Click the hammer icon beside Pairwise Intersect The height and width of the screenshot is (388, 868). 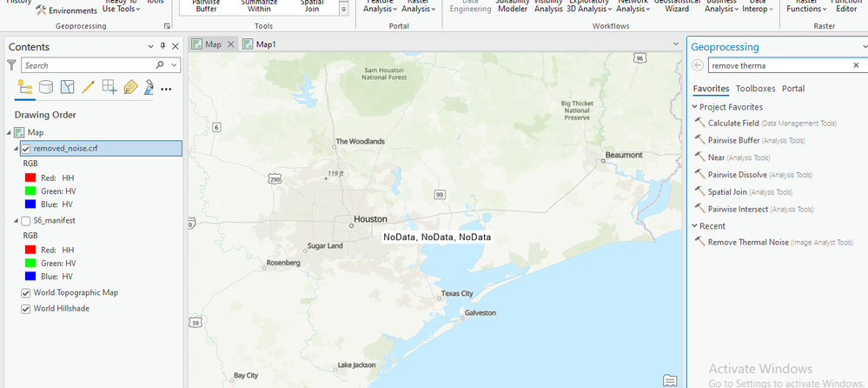(x=699, y=209)
